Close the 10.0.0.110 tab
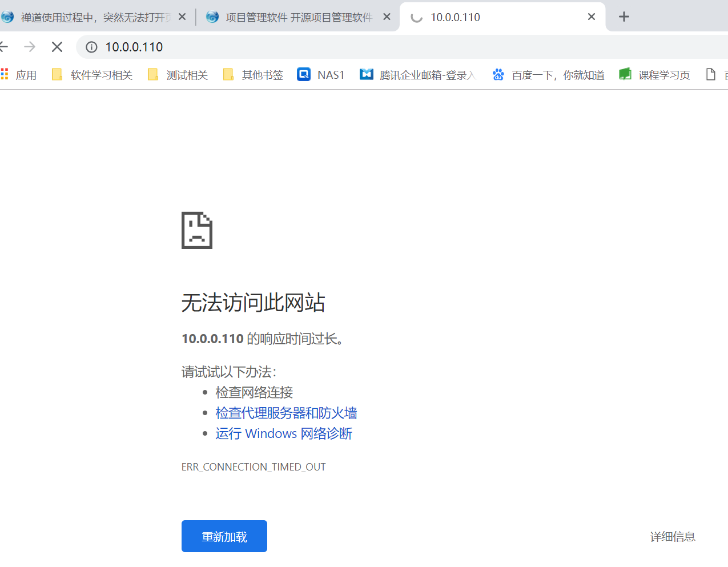Image resolution: width=728 pixels, height=567 pixels. pos(592,17)
